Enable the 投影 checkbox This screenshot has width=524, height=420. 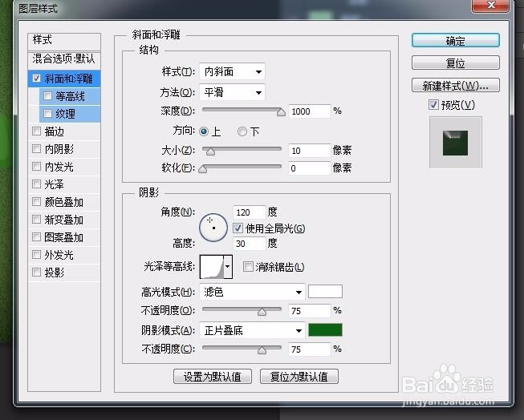36,272
